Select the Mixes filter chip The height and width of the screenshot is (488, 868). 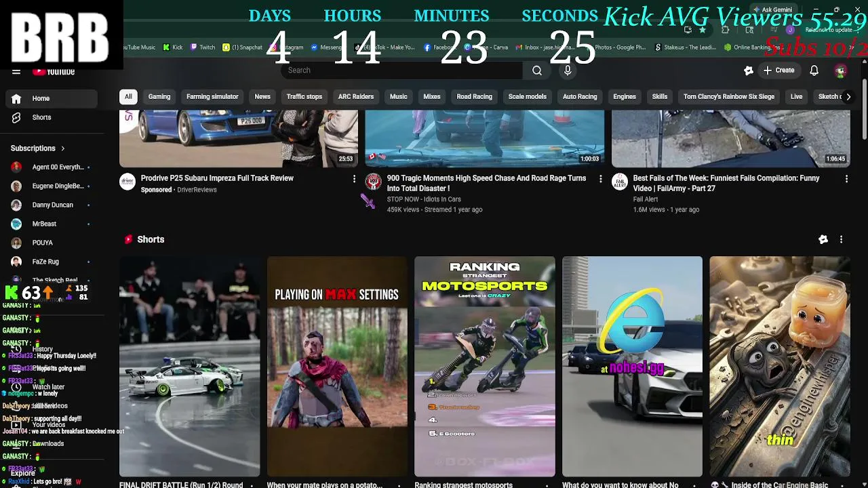pyautogui.click(x=432, y=97)
